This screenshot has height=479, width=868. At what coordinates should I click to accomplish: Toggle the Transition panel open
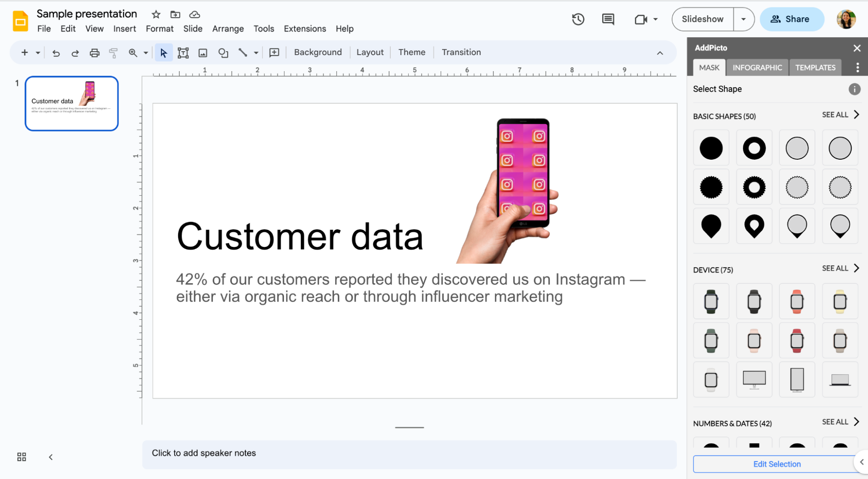tap(462, 52)
